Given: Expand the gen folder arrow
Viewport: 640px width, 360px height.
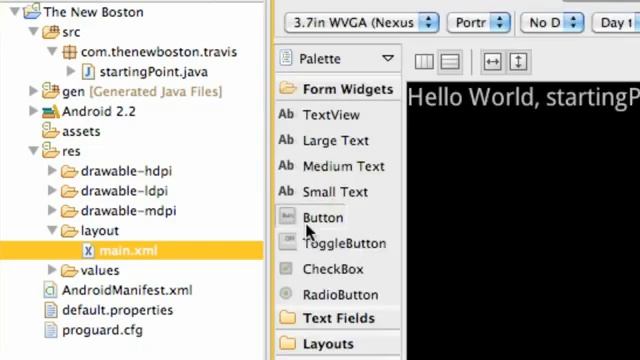Looking at the screenshot, I should [x=34, y=91].
